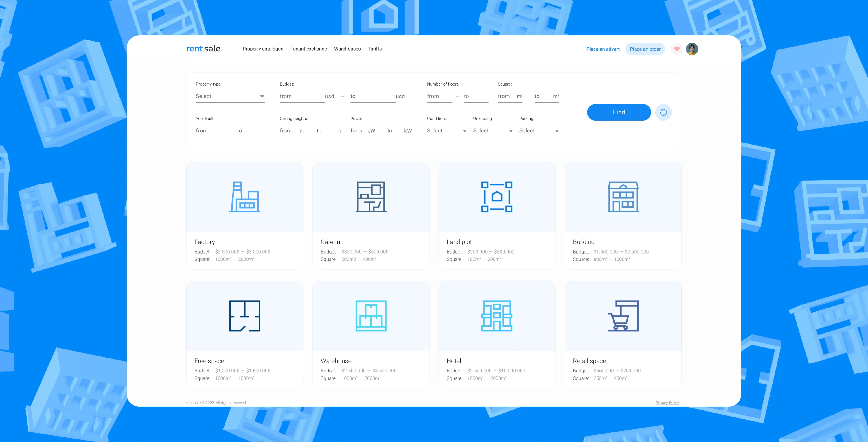Expand the Condition dropdown

coord(446,131)
